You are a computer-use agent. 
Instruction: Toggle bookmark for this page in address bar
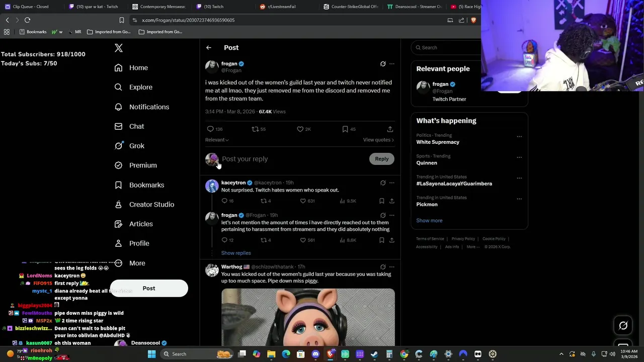click(x=122, y=20)
